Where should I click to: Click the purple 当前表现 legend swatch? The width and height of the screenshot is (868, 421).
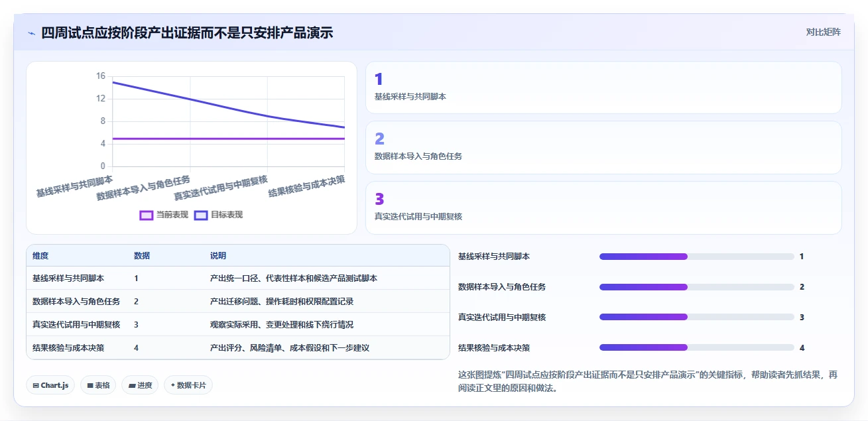(146, 215)
